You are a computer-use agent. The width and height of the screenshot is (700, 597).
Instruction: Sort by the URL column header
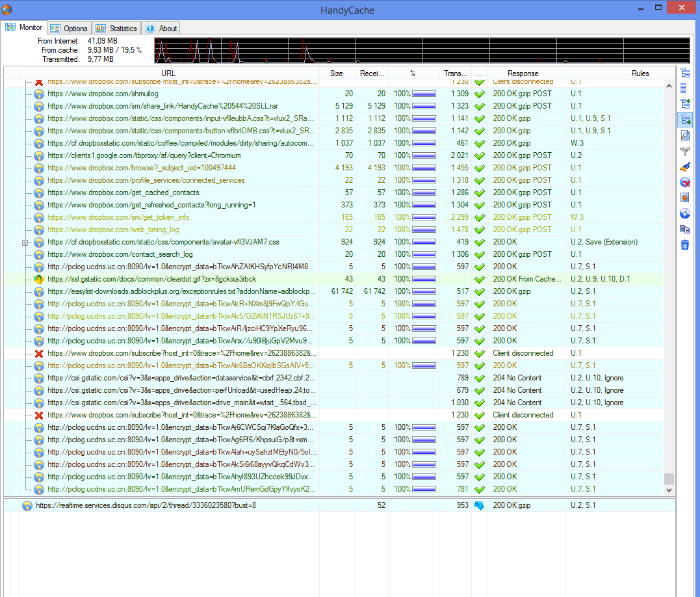point(168,73)
